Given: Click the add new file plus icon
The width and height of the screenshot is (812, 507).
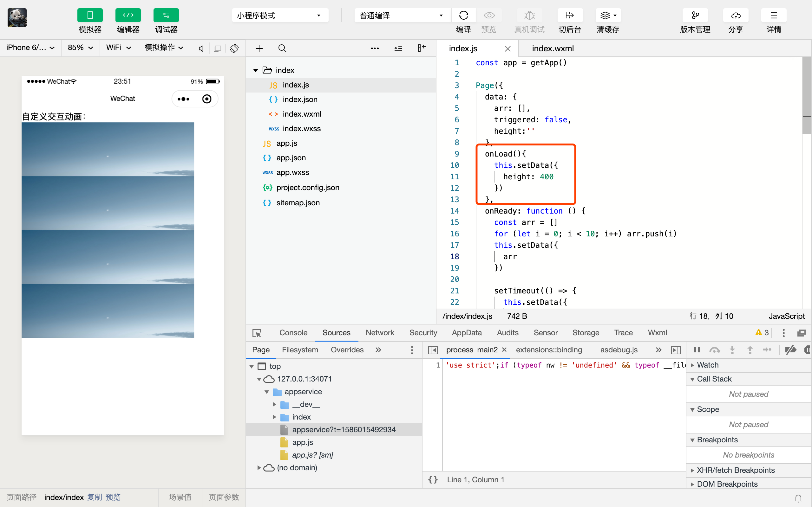Looking at the screenshot, I should click(259, 48).
